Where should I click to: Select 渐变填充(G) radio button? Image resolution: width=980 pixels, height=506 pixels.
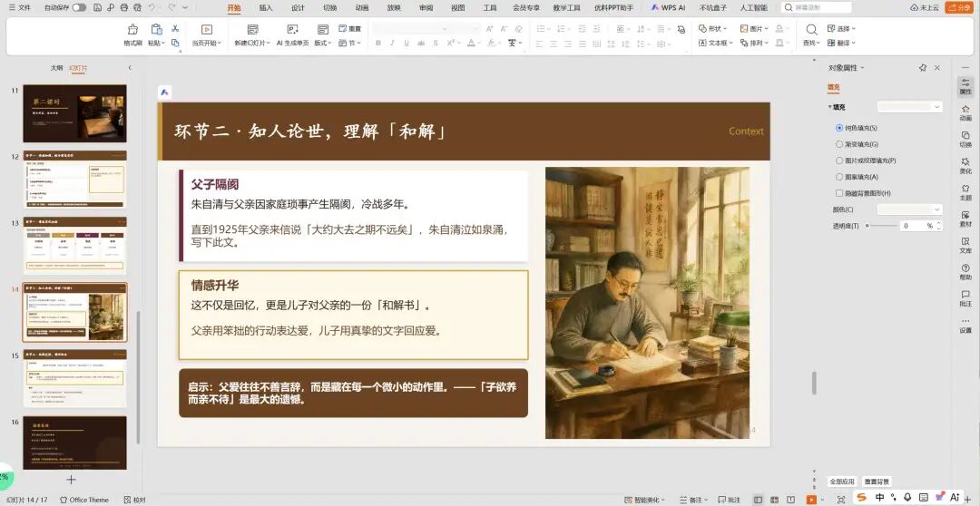(839, 143)
